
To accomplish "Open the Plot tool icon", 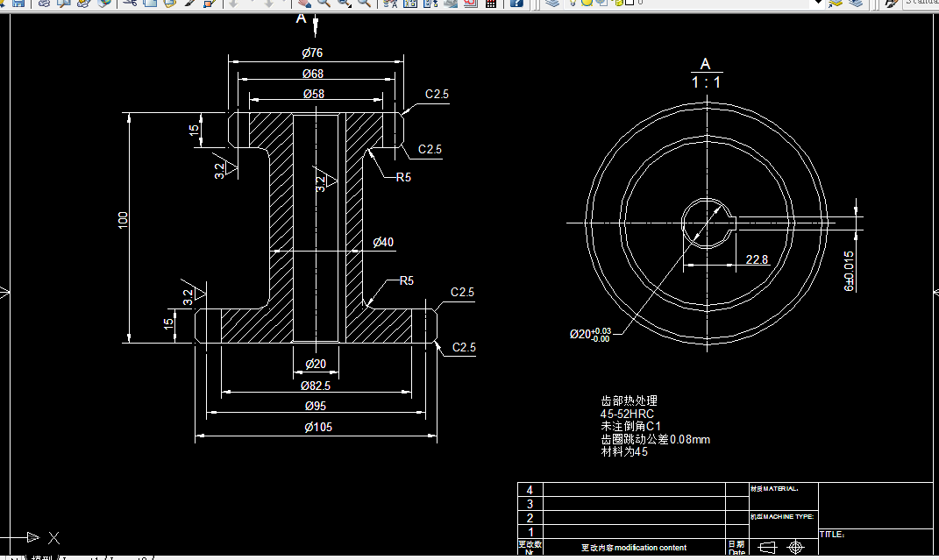I will [44, 5].
